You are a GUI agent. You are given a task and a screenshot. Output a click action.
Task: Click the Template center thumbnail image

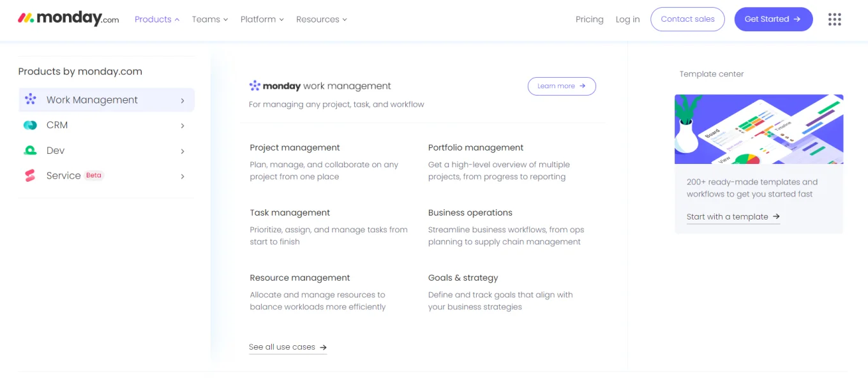[759, 129]
